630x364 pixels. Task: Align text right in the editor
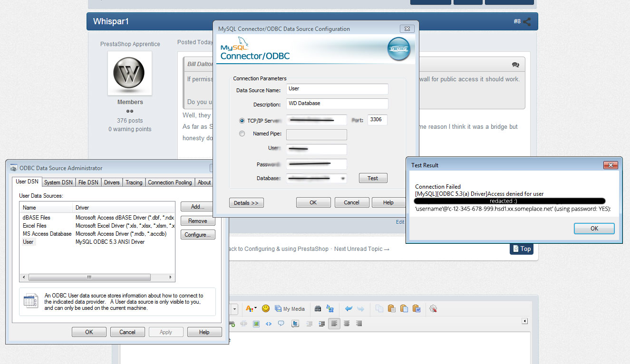(359, 324)
